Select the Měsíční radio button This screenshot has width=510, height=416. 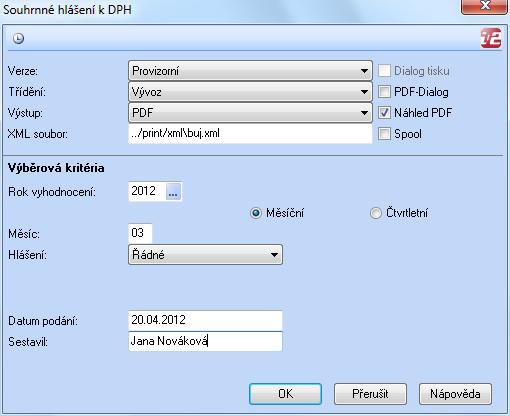pos(256,213)
